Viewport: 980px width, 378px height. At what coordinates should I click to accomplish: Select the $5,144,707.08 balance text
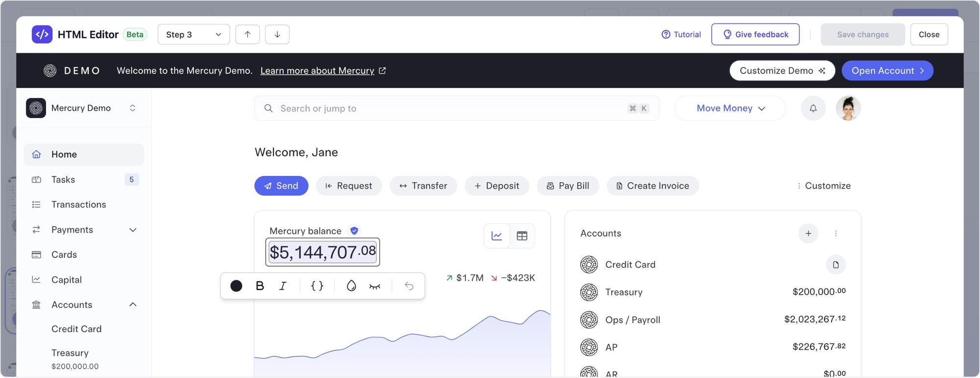point(323,252)
